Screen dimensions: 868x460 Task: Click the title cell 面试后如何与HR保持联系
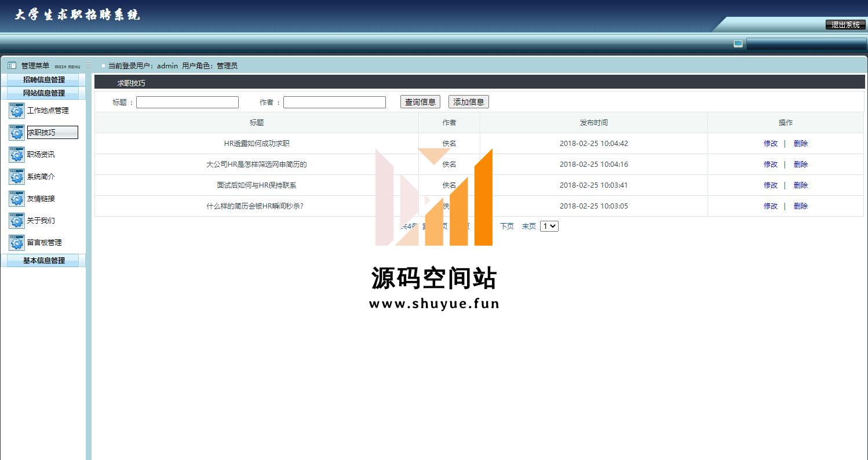257,185
